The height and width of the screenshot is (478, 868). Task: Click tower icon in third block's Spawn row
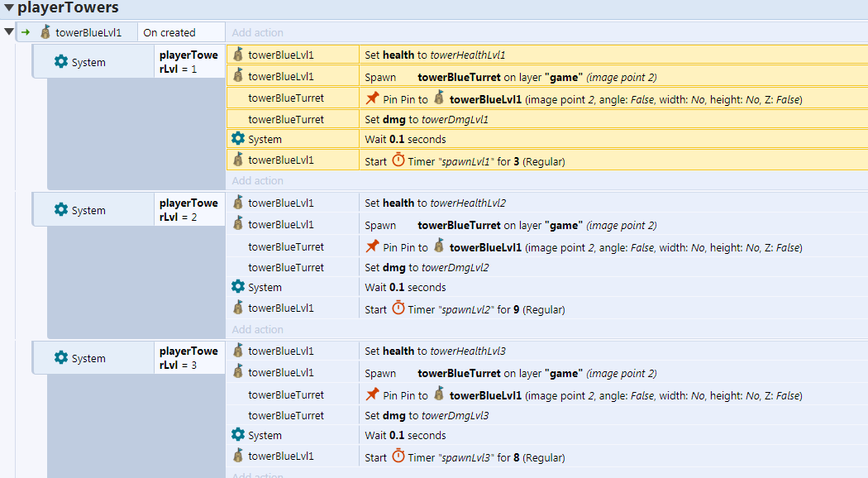[x=238, y=371]
